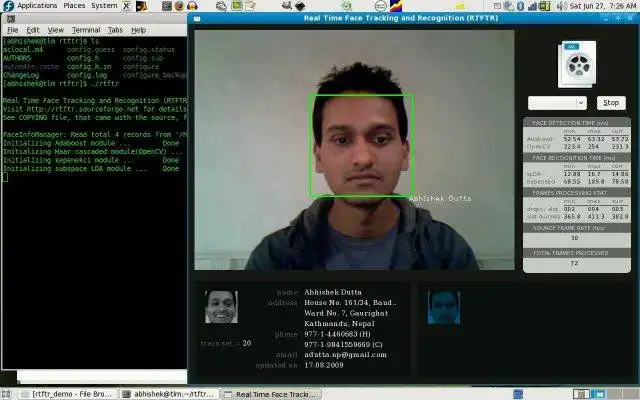
Task: Click the name value 'Abhishek Dutta' in details
Action: click(x=333, y=292)
